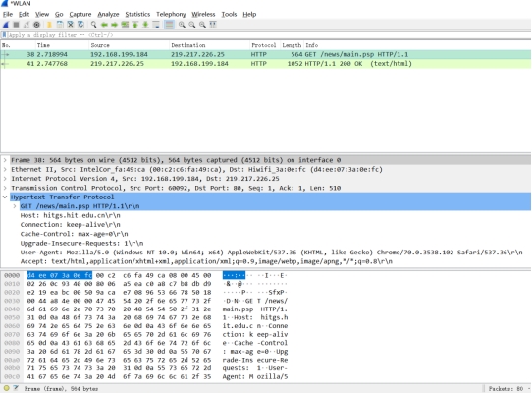Select the Connection: keep-alive field
532x393 pixels.
(x=71, y=225)
